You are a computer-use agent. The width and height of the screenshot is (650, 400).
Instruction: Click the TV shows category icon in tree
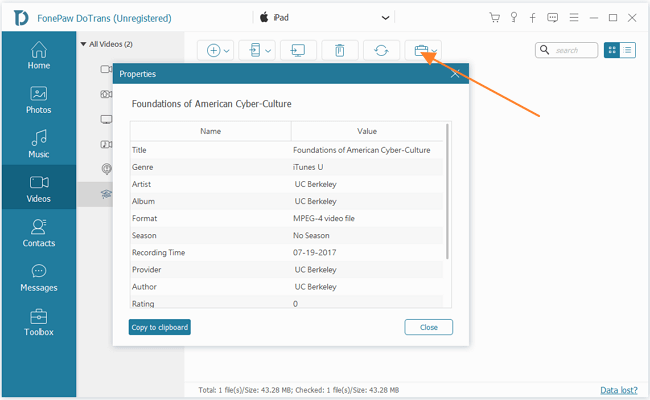(106, 120)
